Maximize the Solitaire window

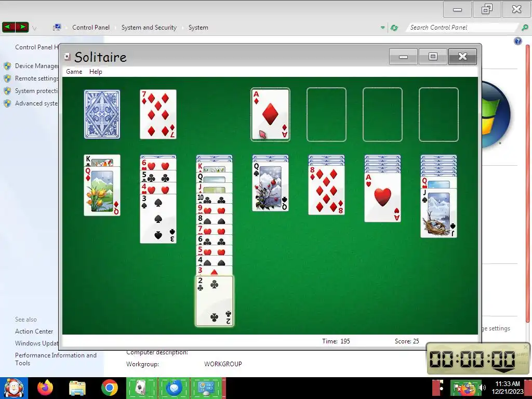tap(433, 57)
